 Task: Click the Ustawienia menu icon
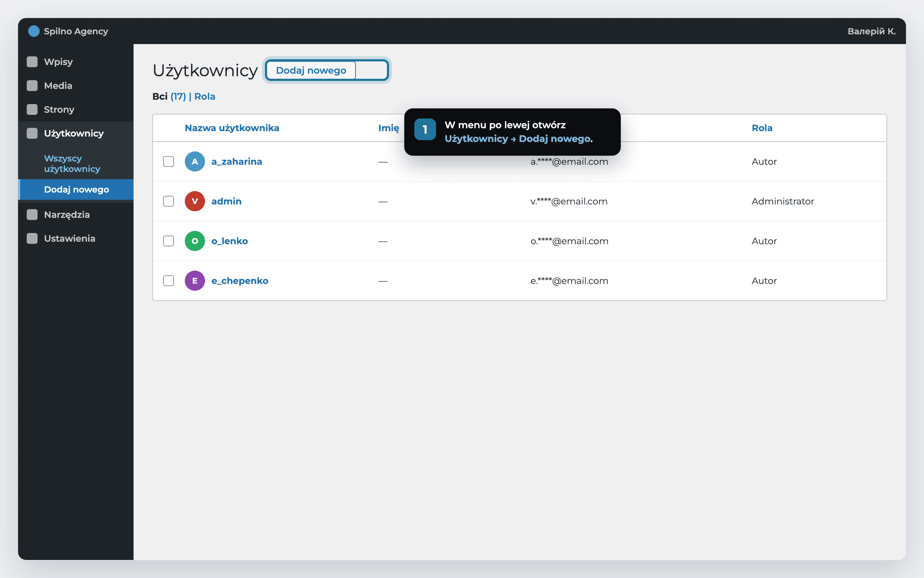(x=32, y=238)
